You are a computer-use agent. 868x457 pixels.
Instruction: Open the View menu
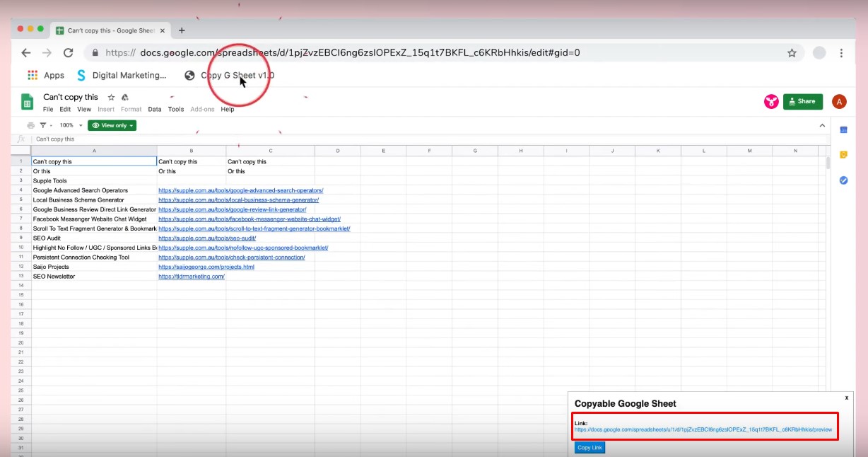coord(84,110)
